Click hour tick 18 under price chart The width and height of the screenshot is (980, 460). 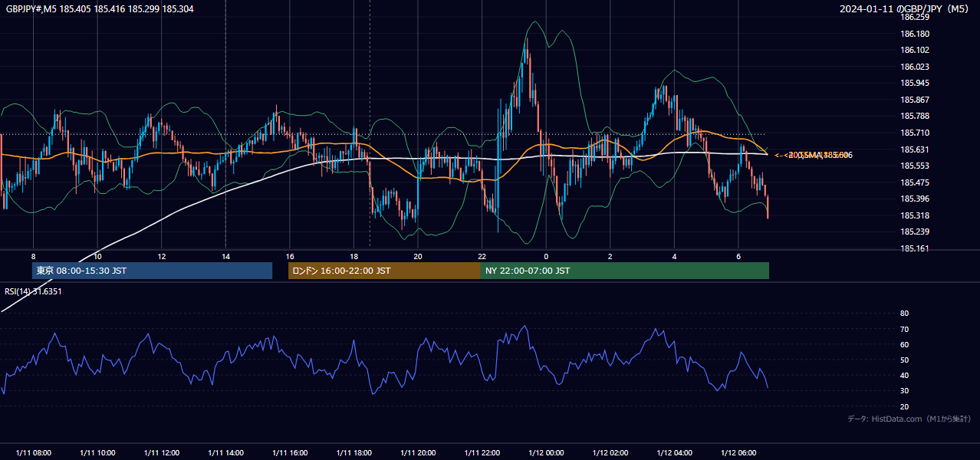[x=354, y=256]
